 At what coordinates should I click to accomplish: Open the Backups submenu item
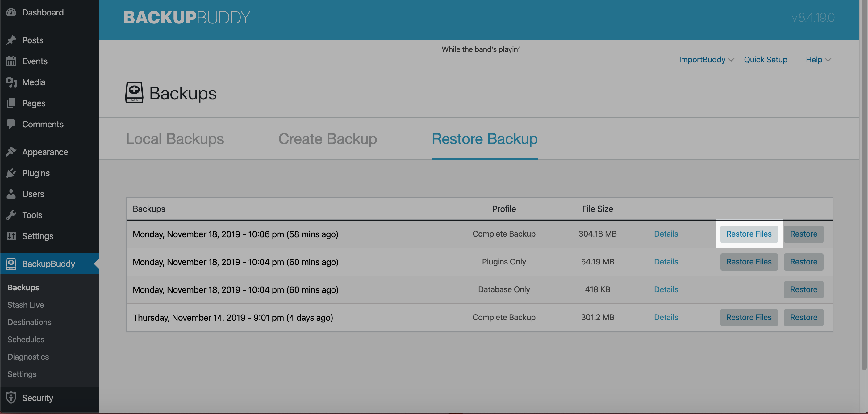pyautogui.click(x=23, y=288)
